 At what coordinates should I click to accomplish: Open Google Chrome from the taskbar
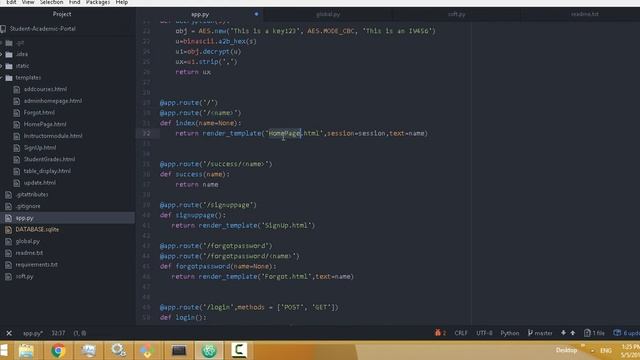58,351
